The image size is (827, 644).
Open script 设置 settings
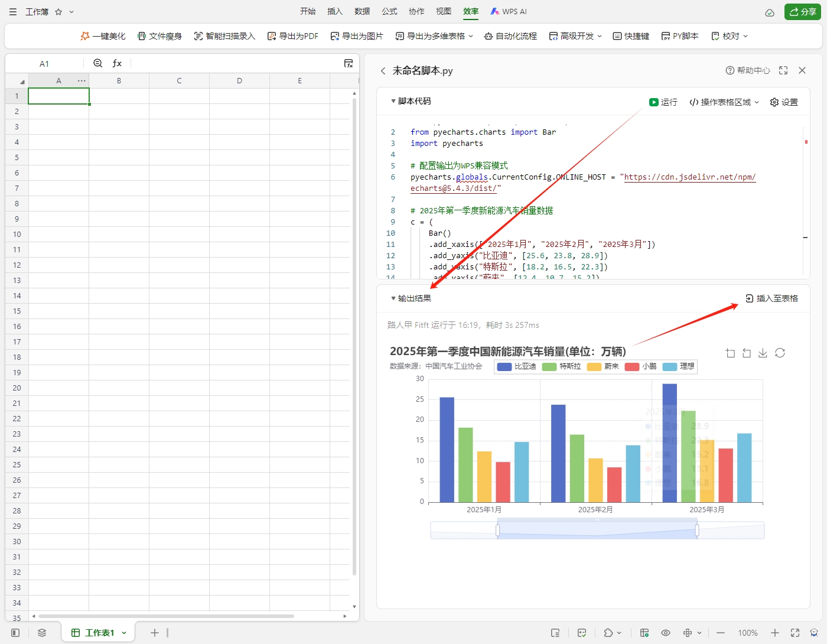coord(784,102)
